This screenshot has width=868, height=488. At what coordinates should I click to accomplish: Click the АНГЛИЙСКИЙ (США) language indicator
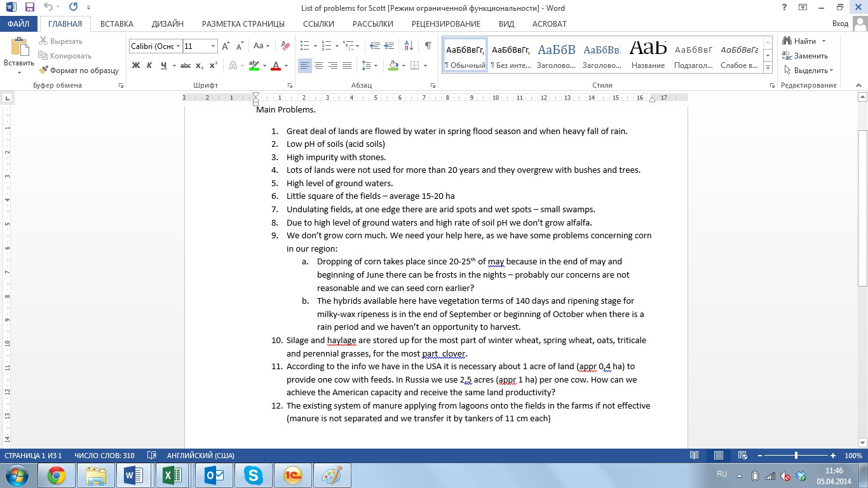pos(200,456)
